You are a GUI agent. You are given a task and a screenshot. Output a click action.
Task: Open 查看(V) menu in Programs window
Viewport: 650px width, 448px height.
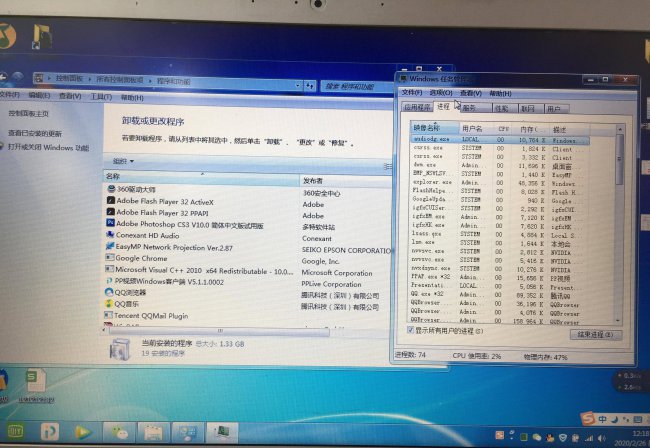(70, 96)
